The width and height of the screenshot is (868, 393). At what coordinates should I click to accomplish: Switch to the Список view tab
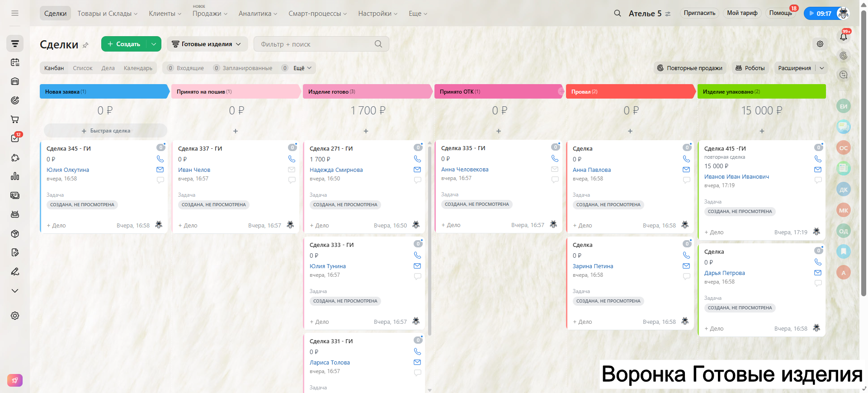tap(83, 68)
